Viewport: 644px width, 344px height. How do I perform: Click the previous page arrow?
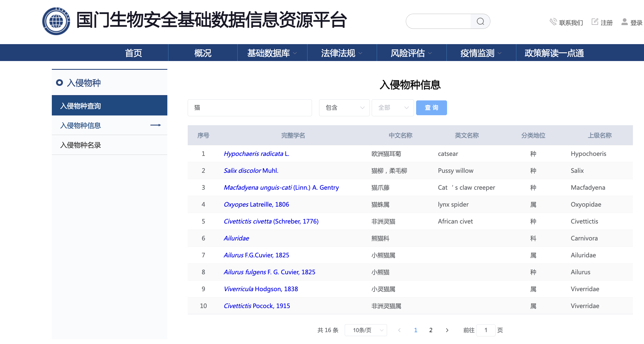click(399, 330)
